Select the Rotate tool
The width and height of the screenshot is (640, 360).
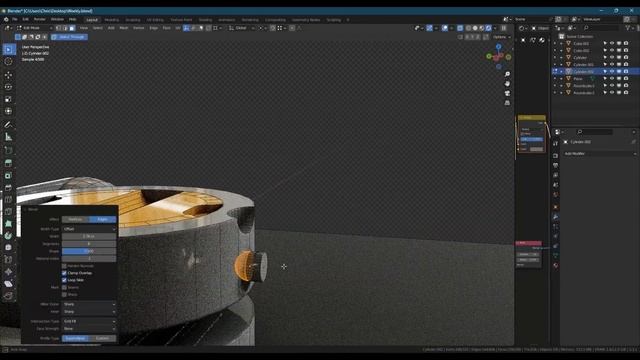(x=8, y=87)
